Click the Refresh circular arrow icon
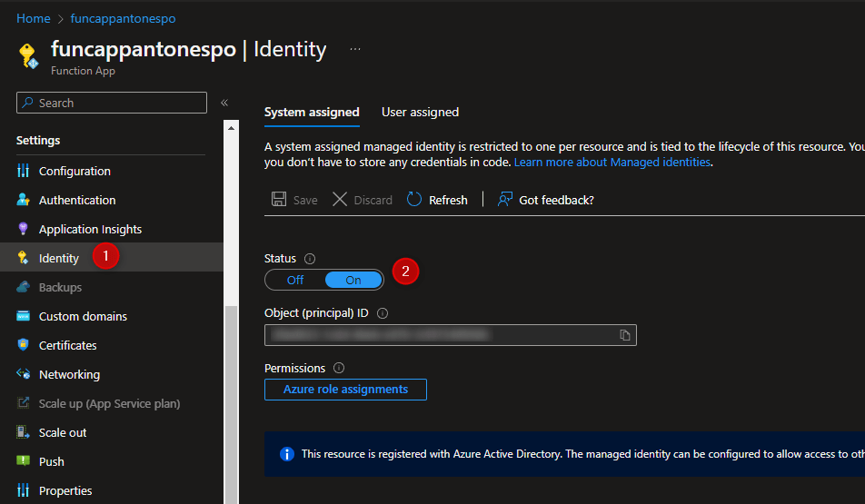Image resolution: width=865 pixels, height=504 pixels. 414,199
